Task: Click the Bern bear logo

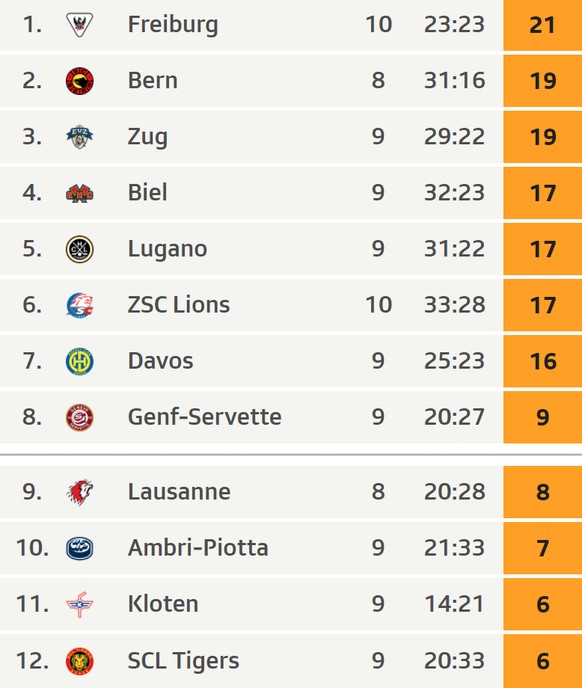Action: [79, 81]
